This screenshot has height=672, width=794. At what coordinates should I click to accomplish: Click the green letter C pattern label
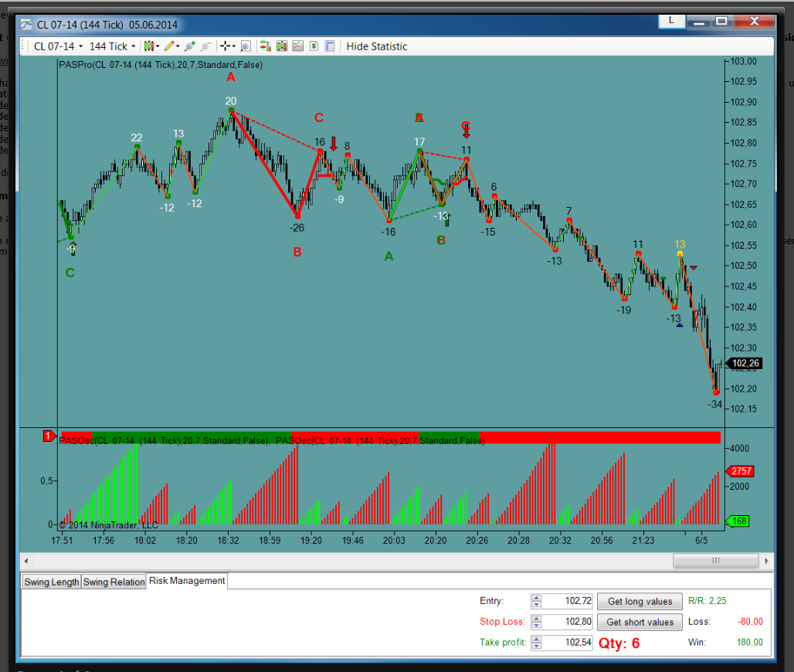[x=70, y=273]
